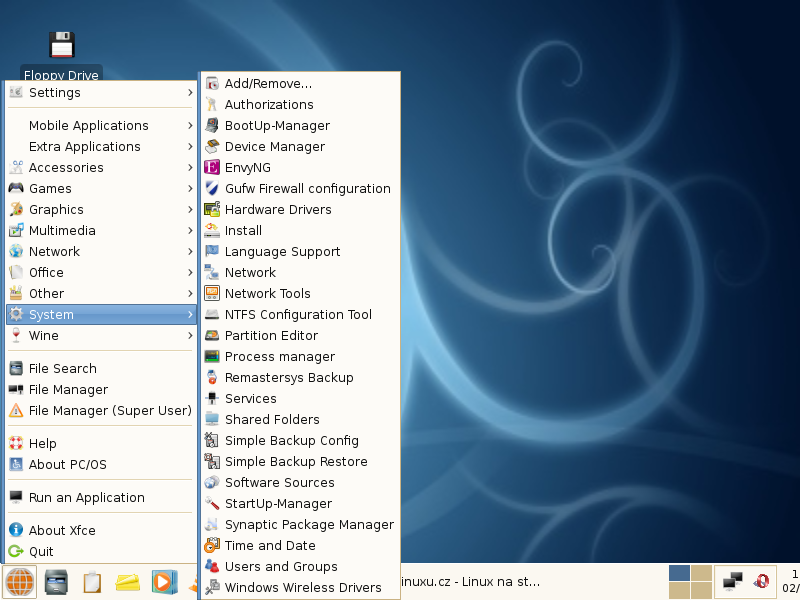Open File Manager menu entry
800x600 pixels.
(x=101, y=389)
